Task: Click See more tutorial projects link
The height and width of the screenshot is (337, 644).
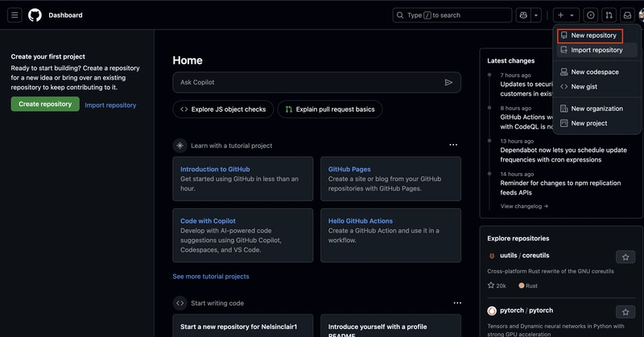Action: pyautogui.click(x=211, y=277)
